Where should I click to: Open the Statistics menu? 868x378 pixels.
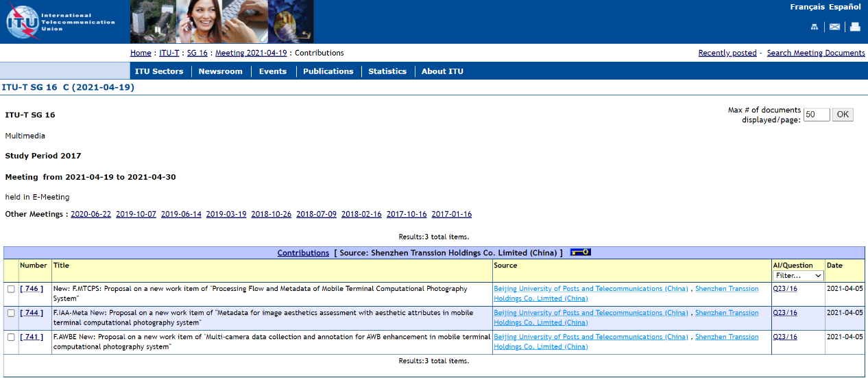tap(387, 71)
